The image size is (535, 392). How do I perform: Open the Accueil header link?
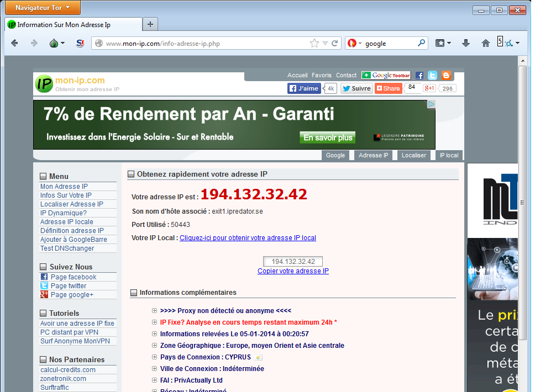click(x=297, y=75)
